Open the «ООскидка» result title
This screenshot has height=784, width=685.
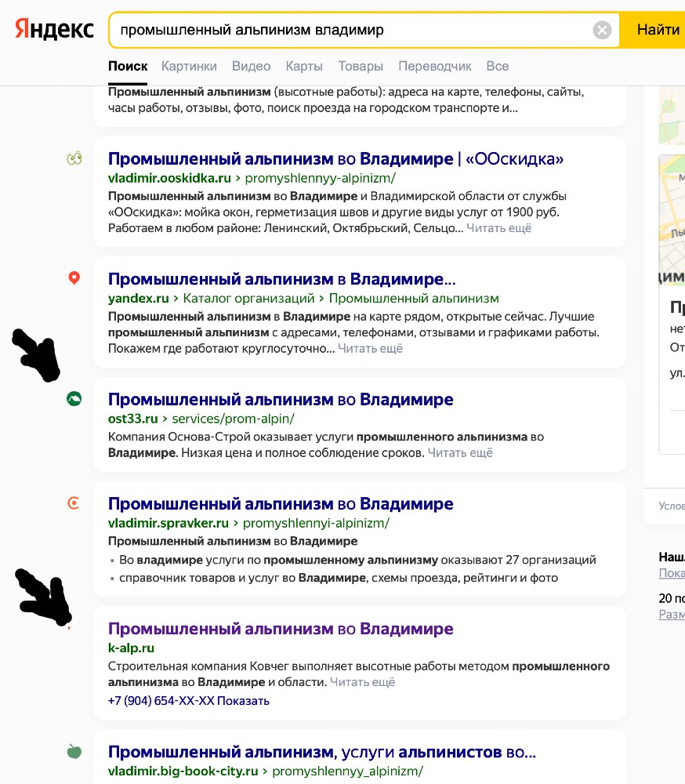[x=335, y=158]
